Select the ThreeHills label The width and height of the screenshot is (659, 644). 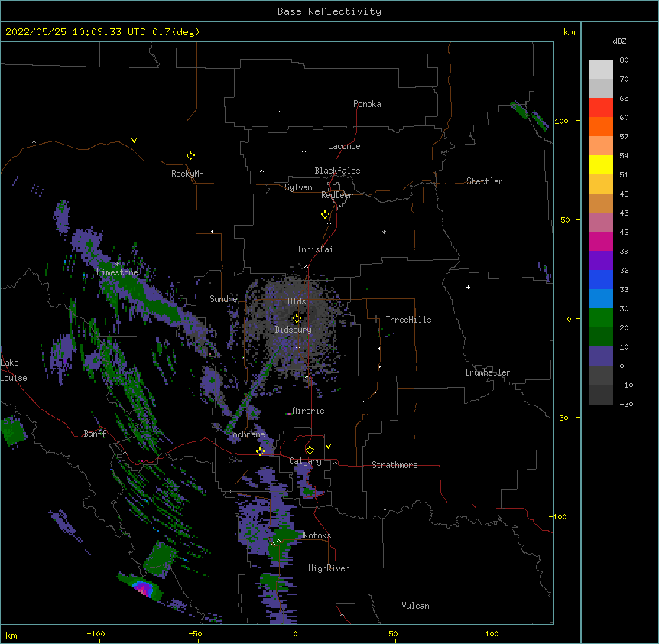[x=408, y=320]
